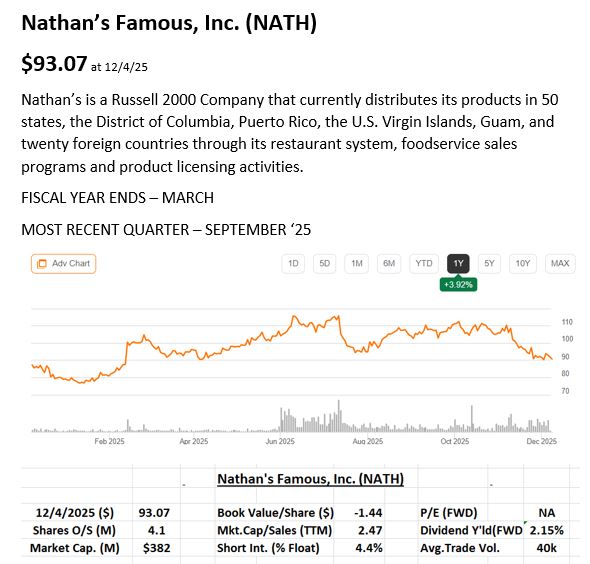The width and height of the screenshot is (590, 564).
Task: Show the 10Y price history
Action: point(523,263)
